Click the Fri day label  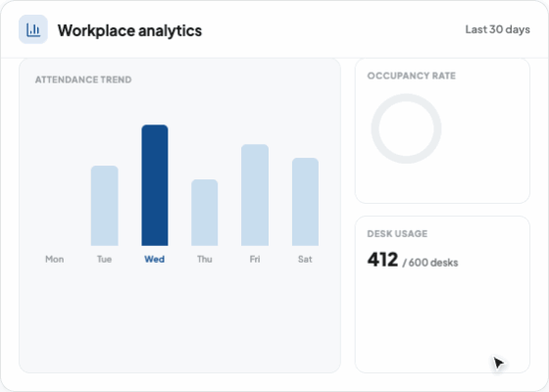[255, 260]
